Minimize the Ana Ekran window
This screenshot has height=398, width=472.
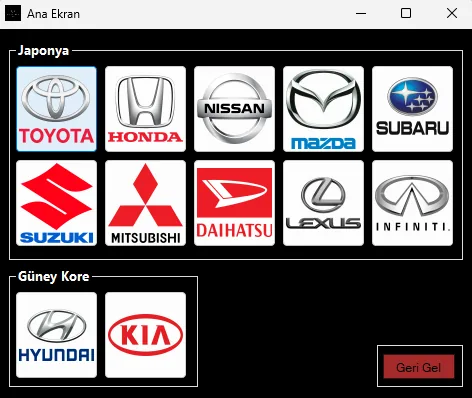pos(361,14)
